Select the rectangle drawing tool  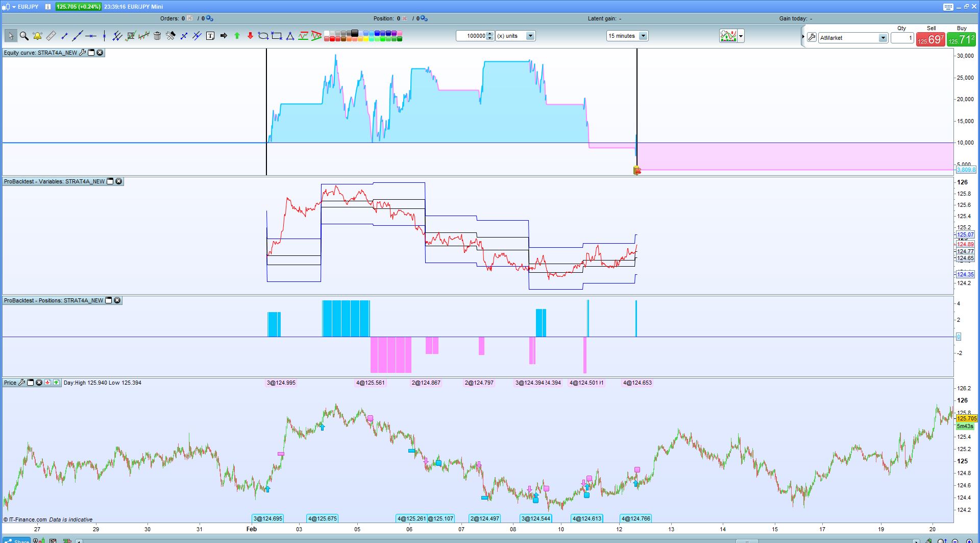pyautogui.click(x=277, y=36)
